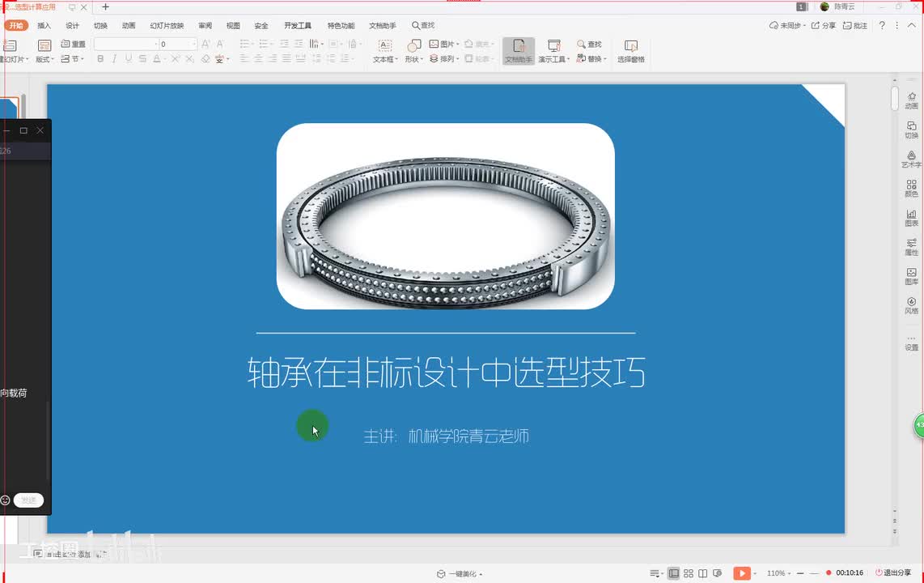Screen dimensions: 924x583
Task: Open the 切换 transitions tab
Action: [x=101, y=26]
